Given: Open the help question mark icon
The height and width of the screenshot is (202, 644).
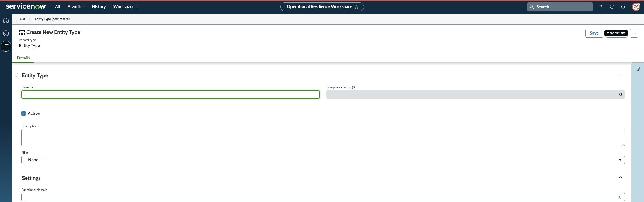Looking at the screenshot, I should [x=612, y=7].
